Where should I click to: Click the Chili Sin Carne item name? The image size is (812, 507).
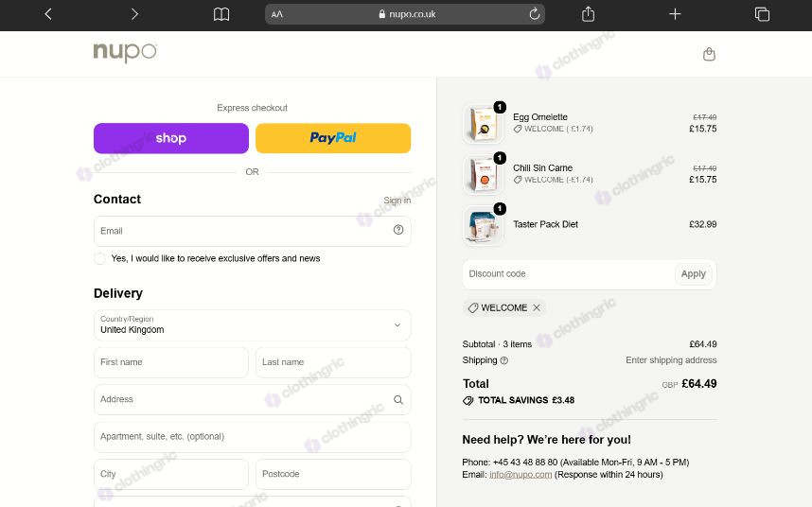pos(542,167)
